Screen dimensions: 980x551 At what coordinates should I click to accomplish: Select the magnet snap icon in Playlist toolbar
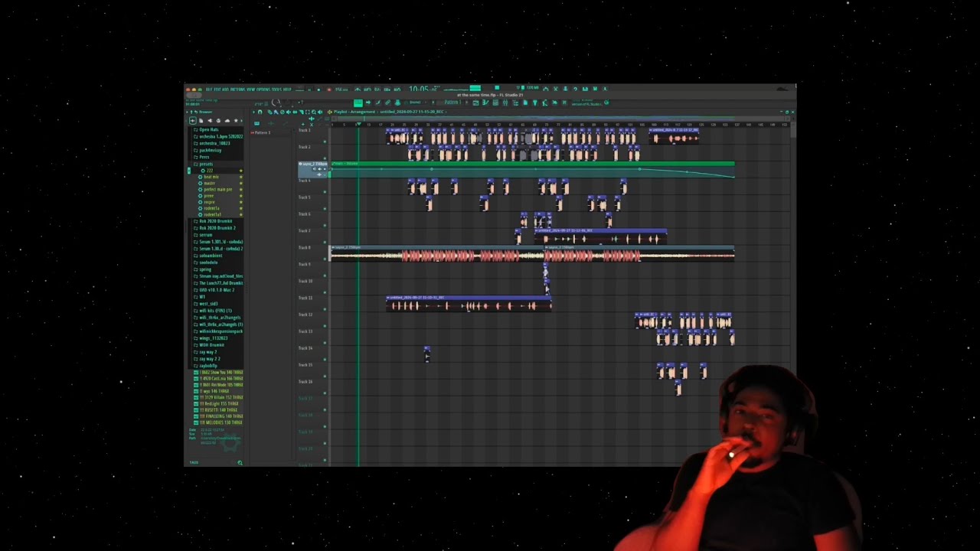click(x=260, y=112)
